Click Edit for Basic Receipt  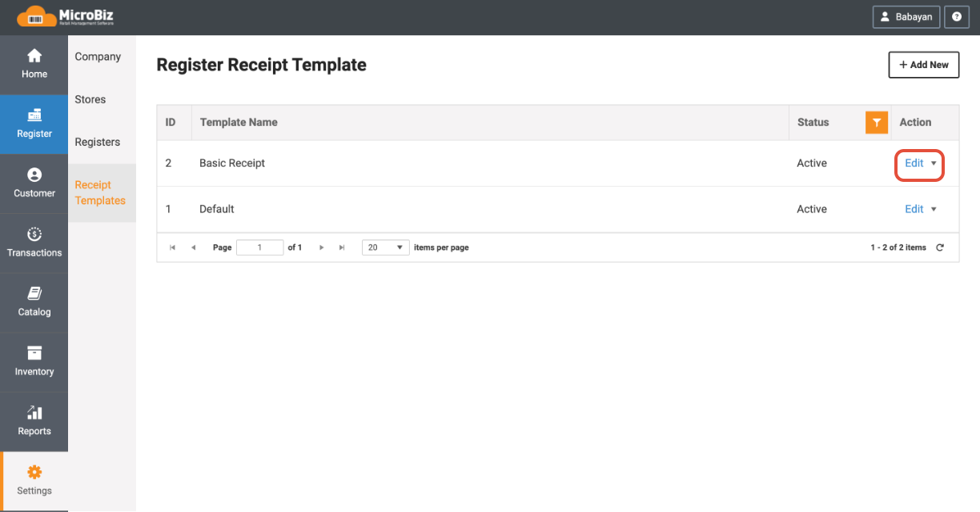click(914, 163)
